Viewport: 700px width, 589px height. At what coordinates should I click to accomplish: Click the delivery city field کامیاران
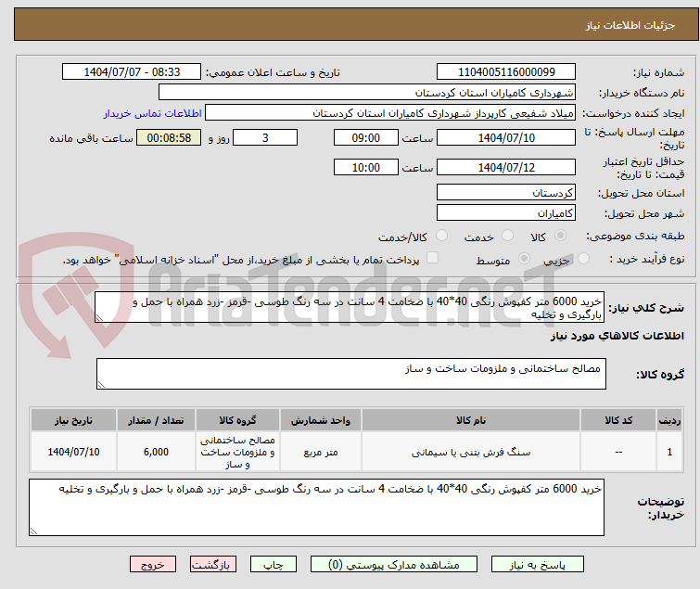506,213
